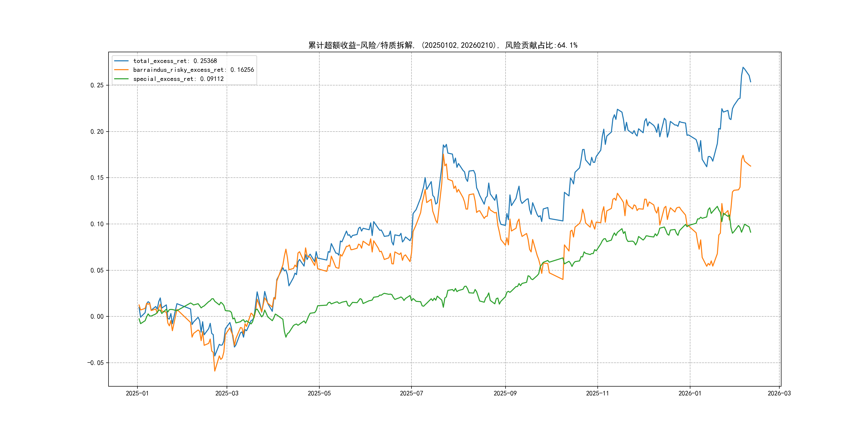Select the total_excess_ret: 0.25368 legend label

click(x=175, y=61)
